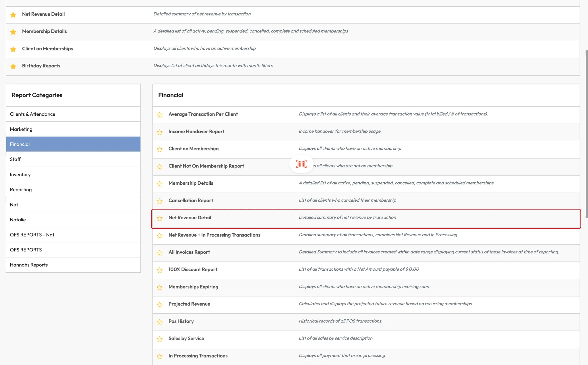
Task: Open Sales by Service report
Action: (186, 338)
